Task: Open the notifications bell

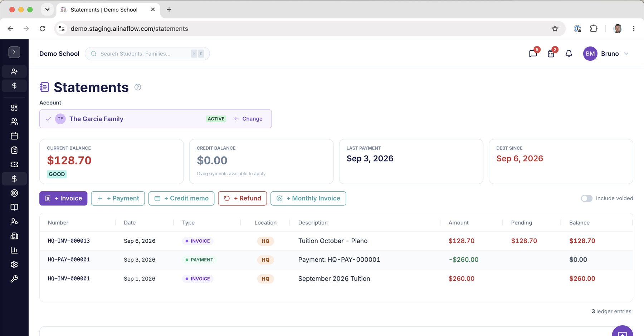Action: point(569,54)
